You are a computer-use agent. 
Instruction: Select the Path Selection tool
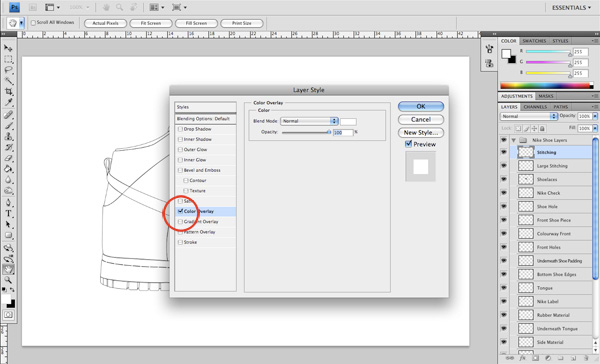point(8,224)
